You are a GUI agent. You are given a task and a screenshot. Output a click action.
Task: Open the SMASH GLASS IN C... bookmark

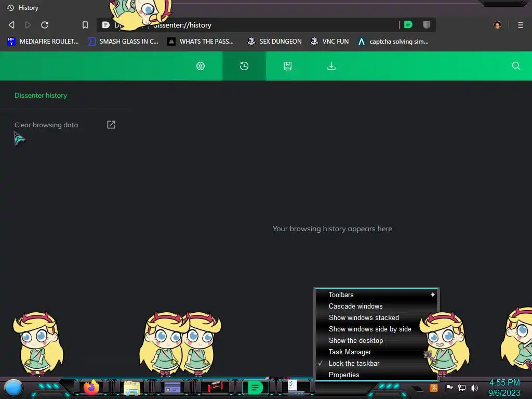(123, 42)
